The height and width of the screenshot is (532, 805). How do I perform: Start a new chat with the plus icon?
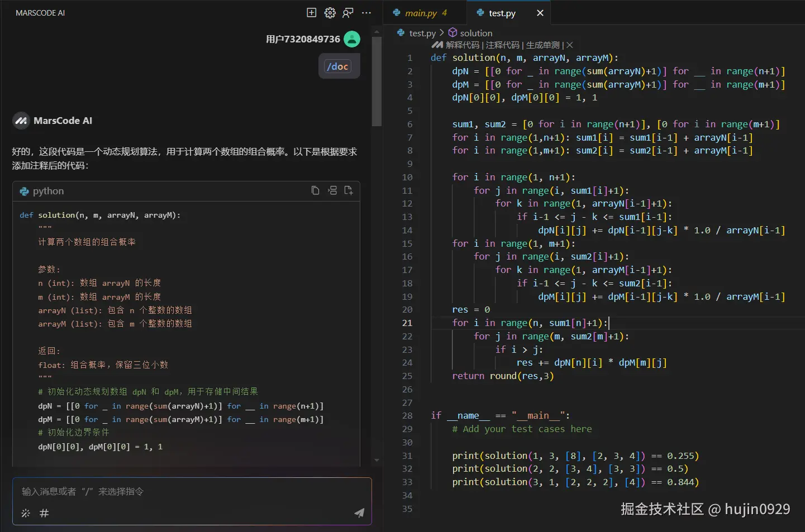(312, 13)
